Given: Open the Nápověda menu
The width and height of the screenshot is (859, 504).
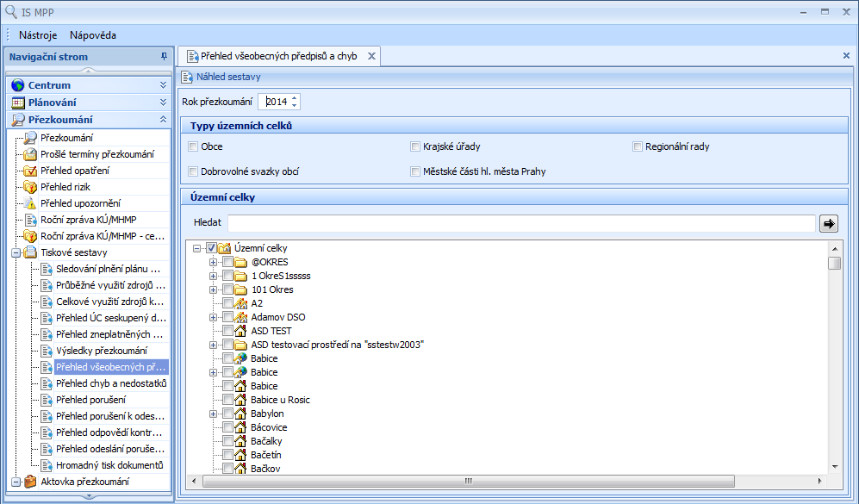Looking at the screenshot, I should click(x=93, y=35).
